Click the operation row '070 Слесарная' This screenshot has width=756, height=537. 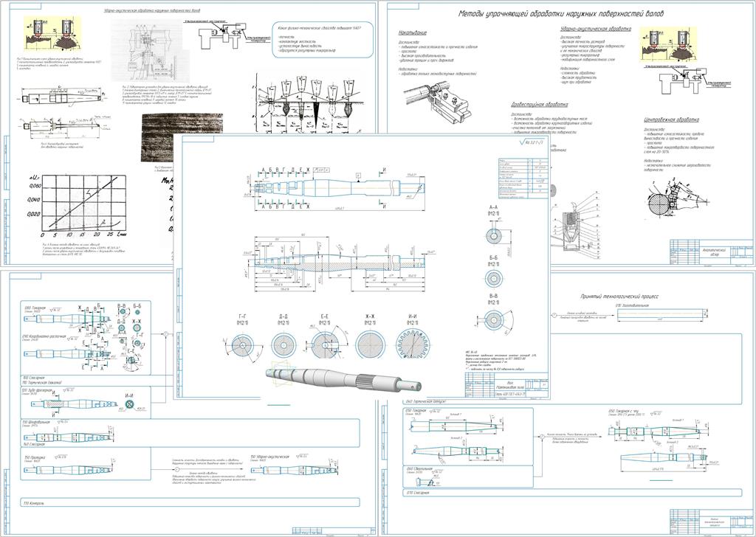(x=571, y=493)
